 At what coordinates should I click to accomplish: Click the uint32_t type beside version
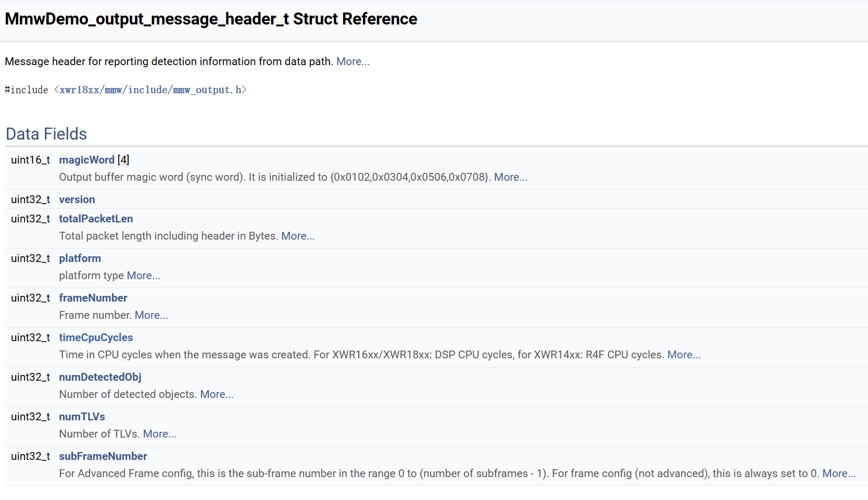pos(30,199)
